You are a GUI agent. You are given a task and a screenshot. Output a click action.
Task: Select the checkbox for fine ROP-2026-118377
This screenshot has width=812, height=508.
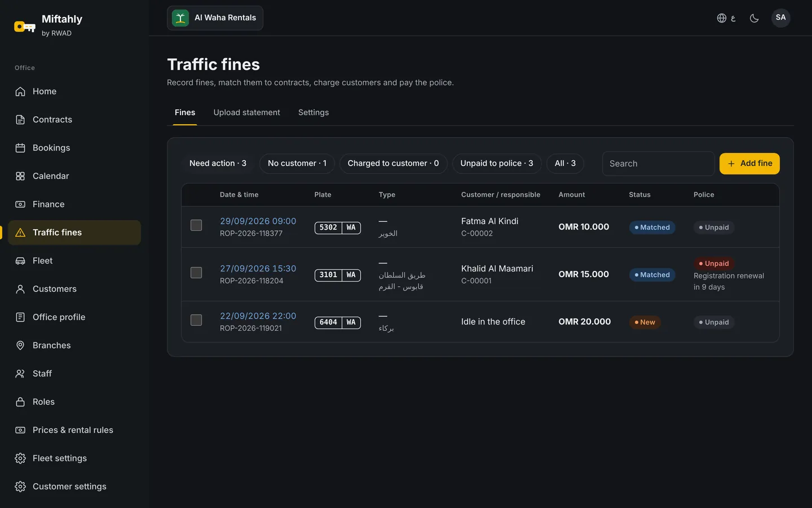click(x=196, y=225)
